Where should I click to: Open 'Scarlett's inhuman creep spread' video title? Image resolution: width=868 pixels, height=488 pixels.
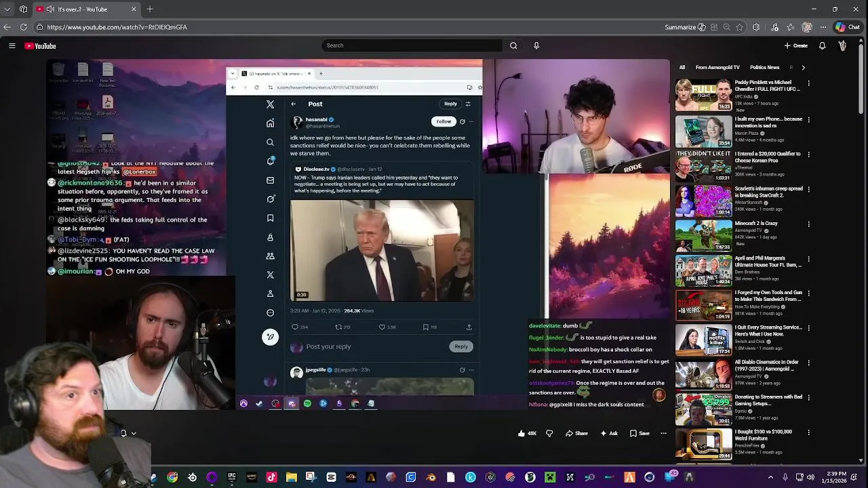[769, 192]
